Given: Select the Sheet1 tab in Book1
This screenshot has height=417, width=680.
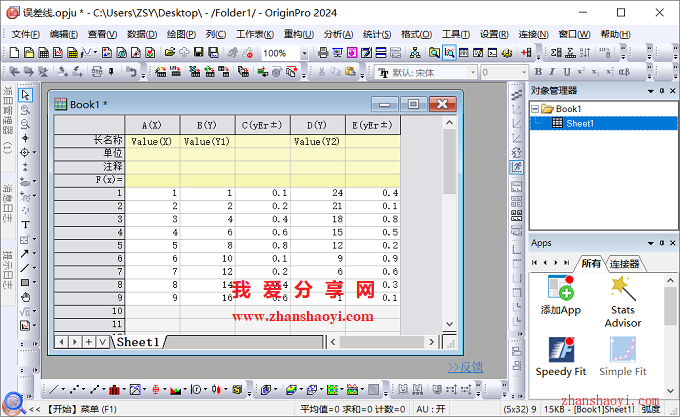Looking at the screenshot, I should 138,342.
